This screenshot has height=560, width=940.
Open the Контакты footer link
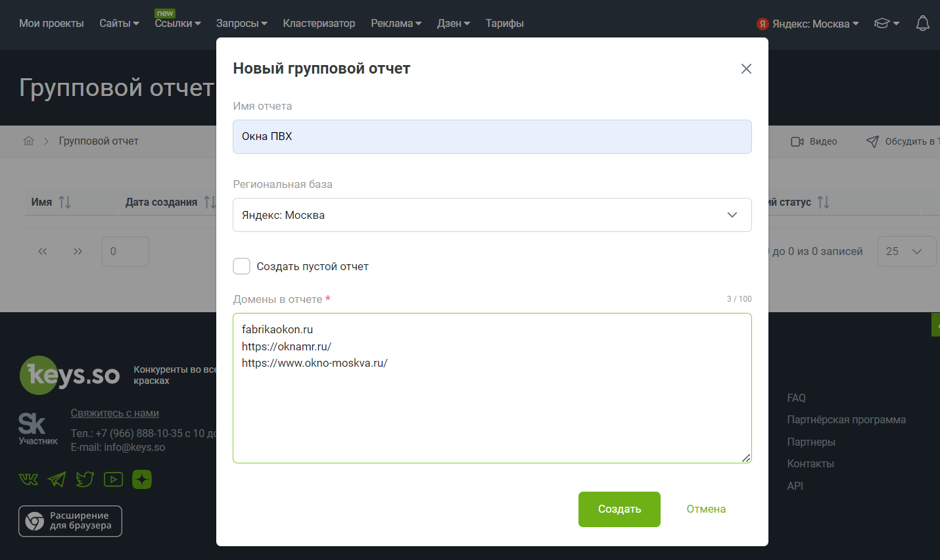click(x=811, y=464)
